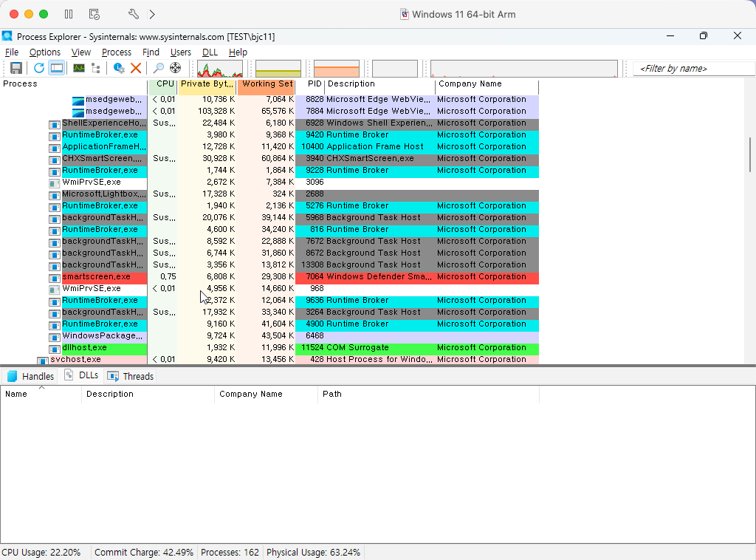The image size is (756, 560).
Task: Open the Help menu
Action: [x=238, y=52]
